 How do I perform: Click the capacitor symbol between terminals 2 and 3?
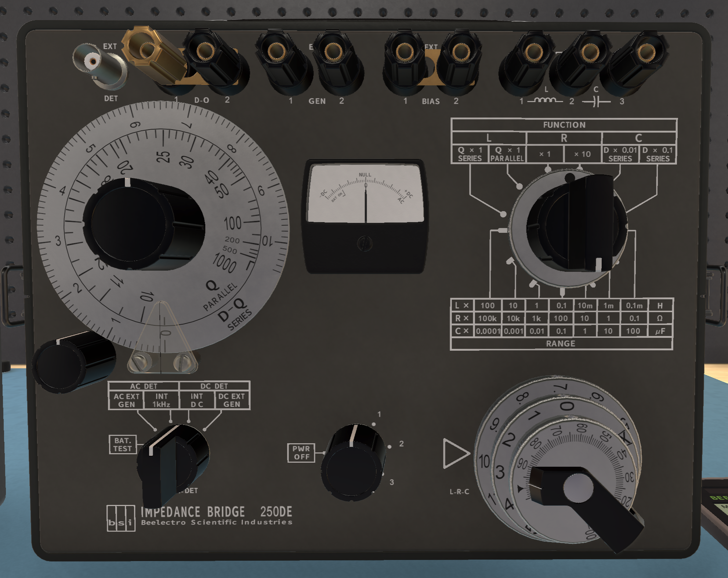click(597, 101)
